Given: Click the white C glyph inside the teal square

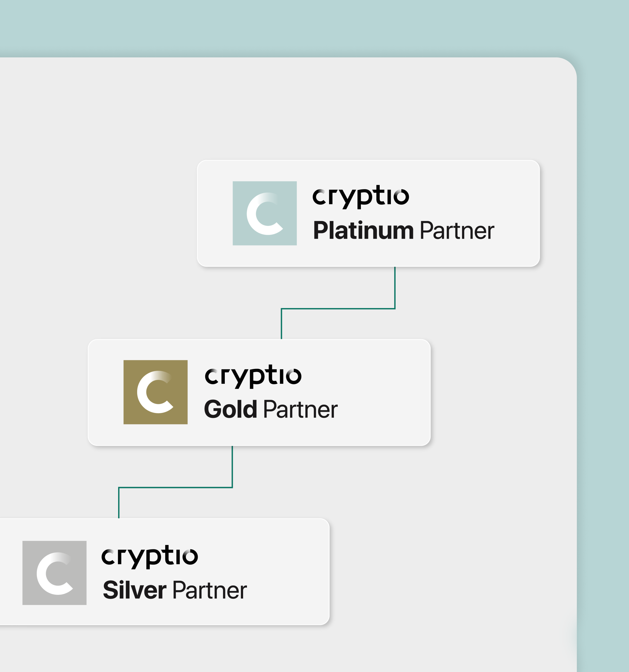Looking at the screenshot, I should (x=265, y=214).
